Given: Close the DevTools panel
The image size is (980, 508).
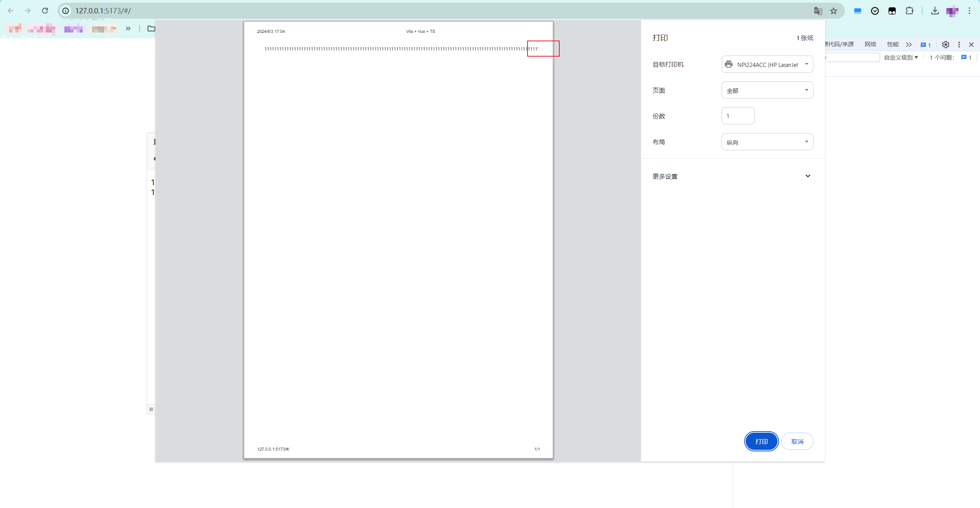Looking at the screenshot, I should click(971, 44).
